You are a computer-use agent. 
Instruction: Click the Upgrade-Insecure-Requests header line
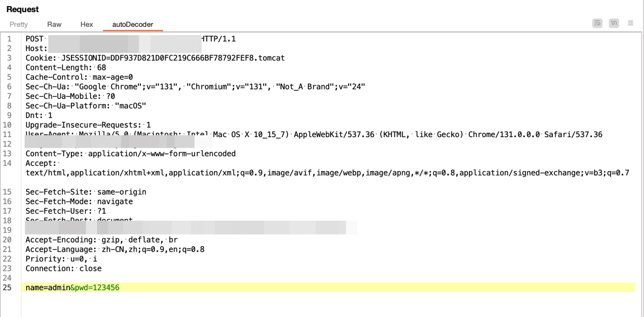point(88,125)
